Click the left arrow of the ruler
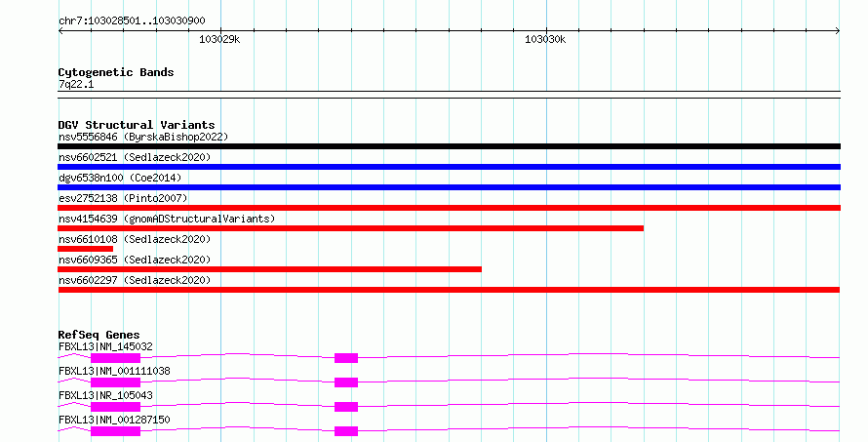 pos(61,31)
